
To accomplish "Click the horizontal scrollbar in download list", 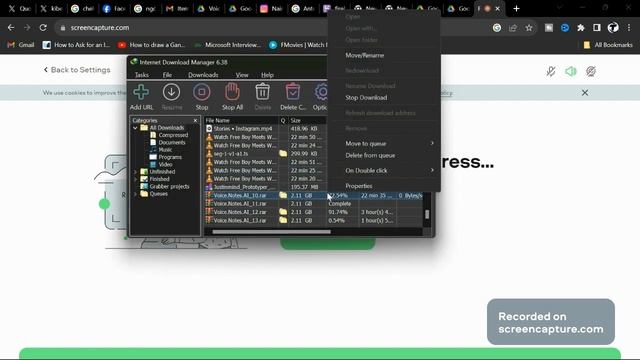I will coord(271,232).
